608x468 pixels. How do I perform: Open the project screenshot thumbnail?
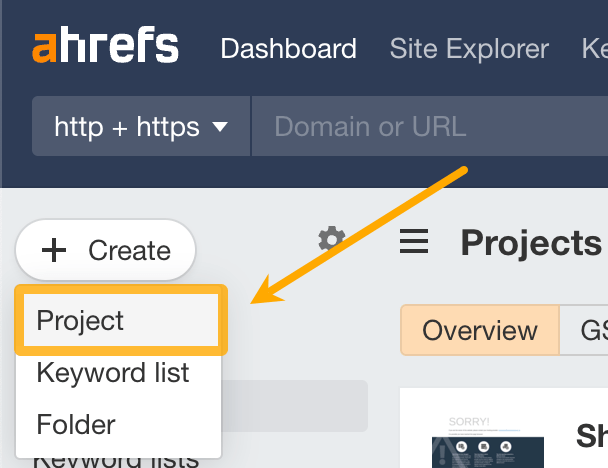tap(487, 442)
